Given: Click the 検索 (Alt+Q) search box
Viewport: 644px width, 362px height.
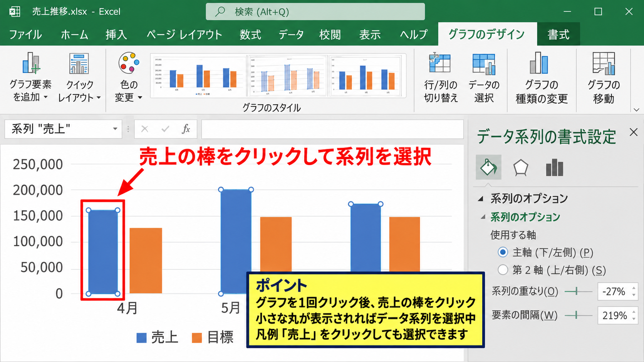Looking at the screenshot, I should tap(315, 12).
